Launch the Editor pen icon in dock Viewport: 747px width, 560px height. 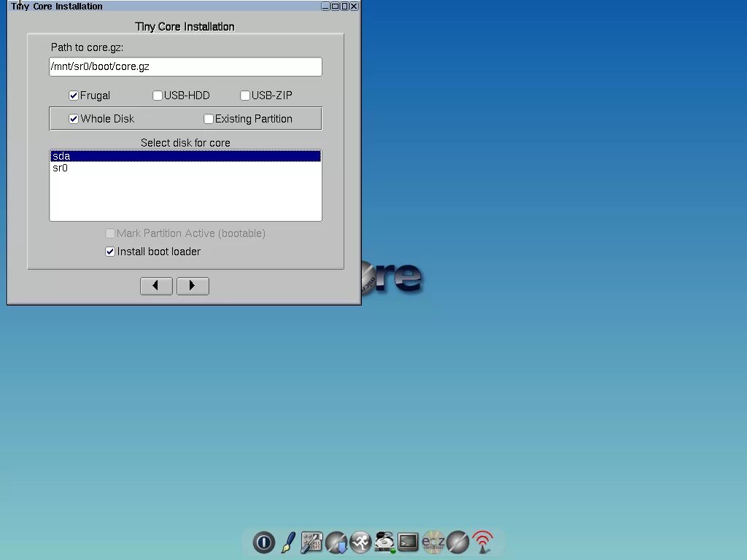click(288, 542)
